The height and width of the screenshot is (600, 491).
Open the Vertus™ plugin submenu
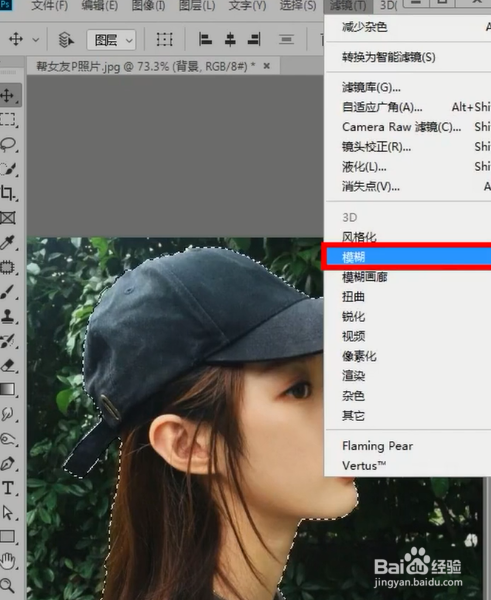(x=408, y=466)
